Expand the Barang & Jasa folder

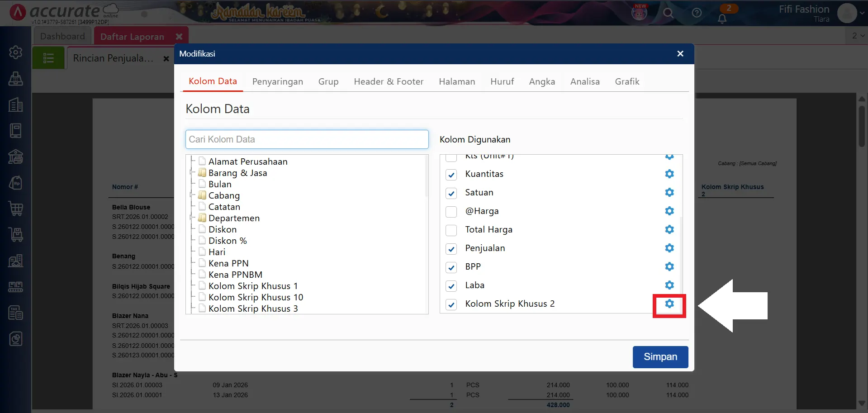click(192, 173)
